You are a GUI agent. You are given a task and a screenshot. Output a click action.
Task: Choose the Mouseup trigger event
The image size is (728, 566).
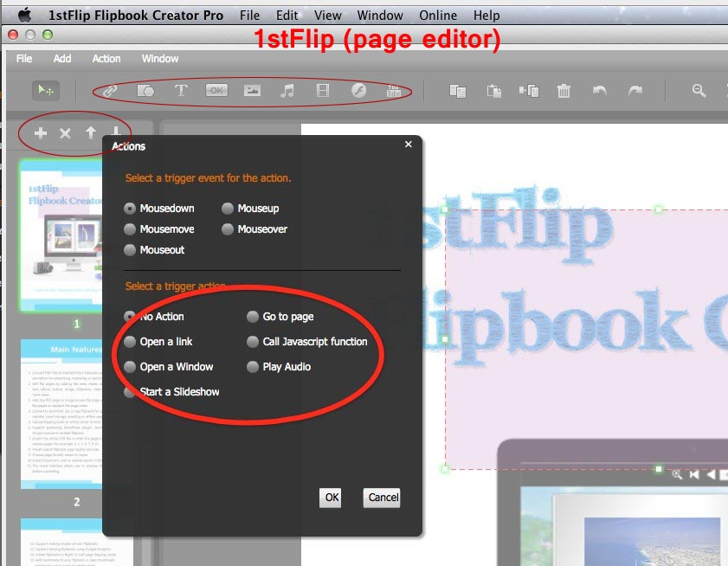point(228,209)
